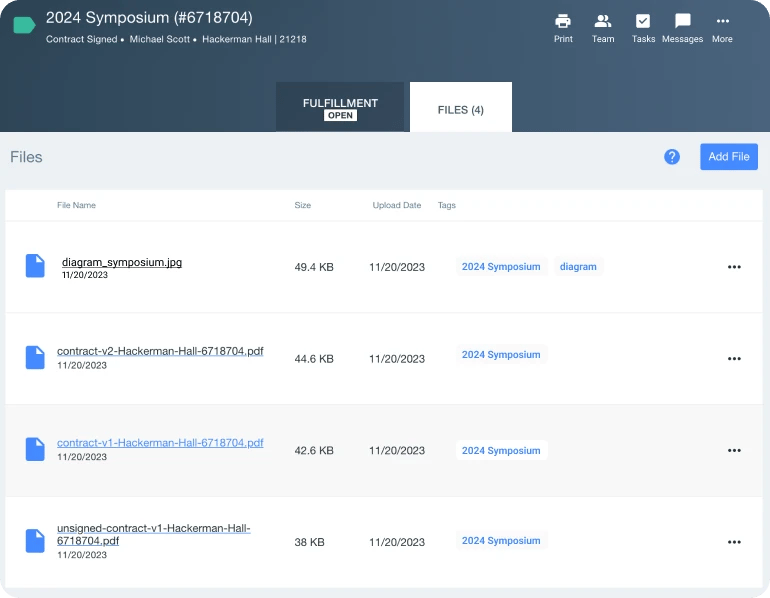
Task: Open the Team icon
Action: click(x=603, y=22)
